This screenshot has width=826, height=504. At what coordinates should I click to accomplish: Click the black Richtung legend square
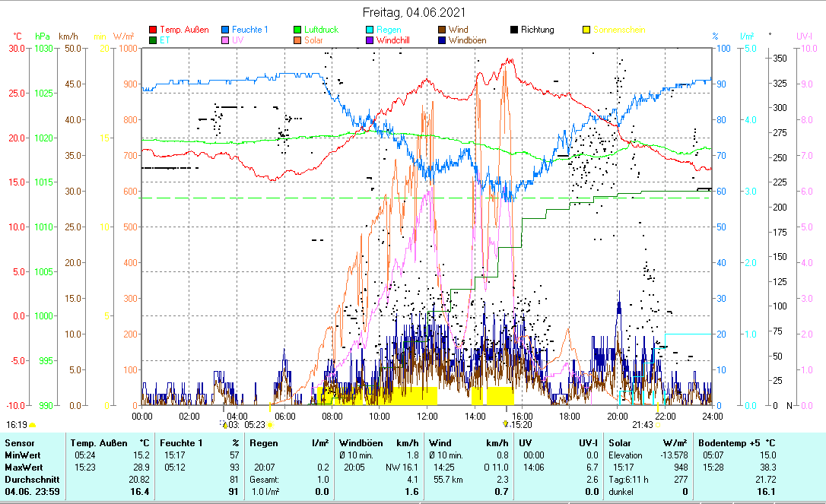point(514,30)
